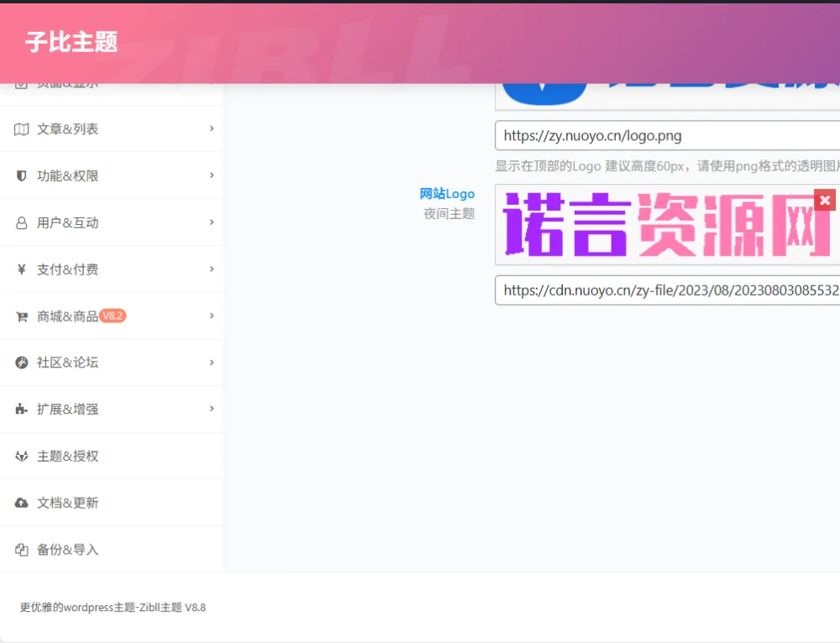Image resolution: width=840 pixels, height=643 pixels.
Task: Expand the 支付&付费 chevron
Action: point(212,269)
